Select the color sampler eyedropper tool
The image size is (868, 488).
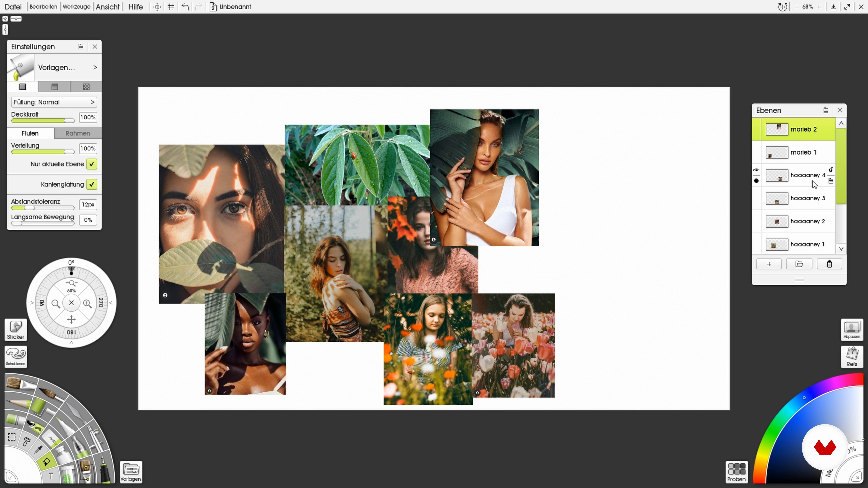tap(39, 449)
